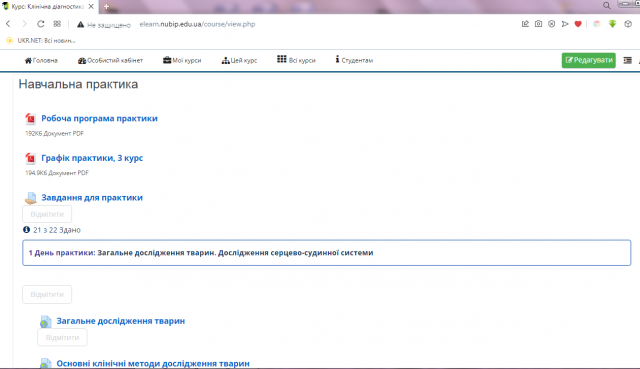The height and width of the screenshot is (369, 640).
Task: Open Особистий кабінет menu item
Action: tap(110, 60)
